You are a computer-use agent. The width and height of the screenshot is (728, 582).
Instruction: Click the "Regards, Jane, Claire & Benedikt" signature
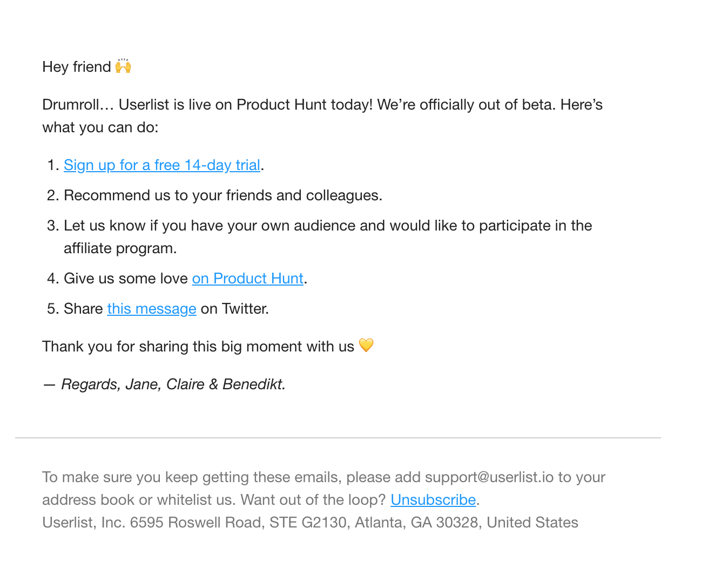point(173,384)
